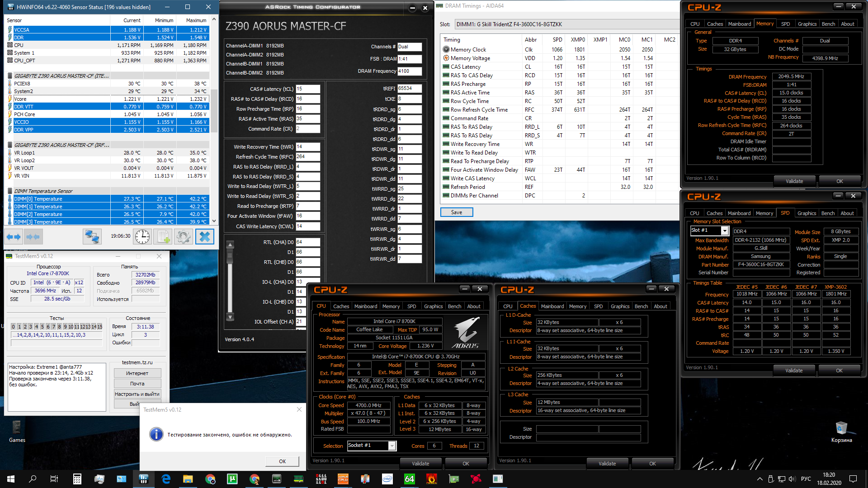Click HWiNFO network remote monitoring icon
Viewport: 868px width, 488px height.
(x=92, y=236)
